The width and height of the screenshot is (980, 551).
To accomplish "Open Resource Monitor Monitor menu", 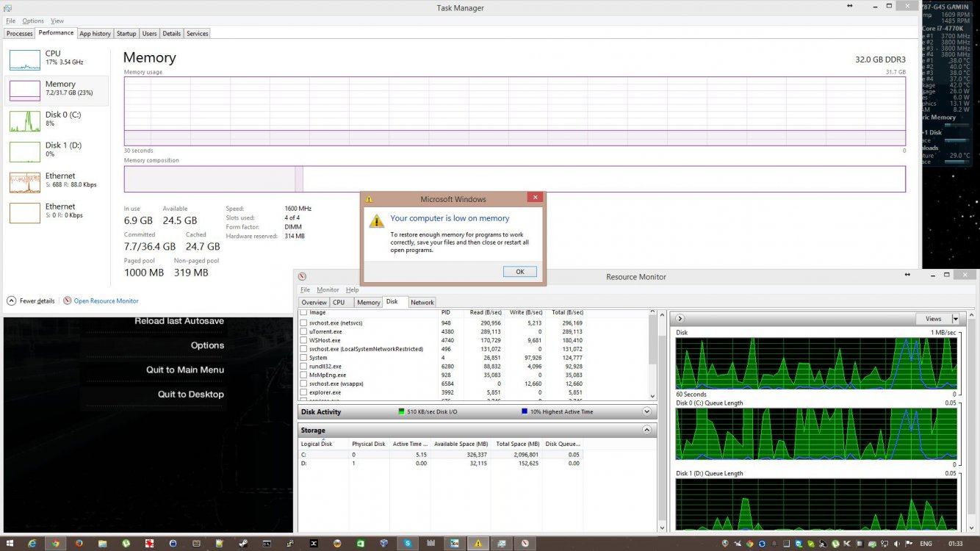I will point(328,290).
